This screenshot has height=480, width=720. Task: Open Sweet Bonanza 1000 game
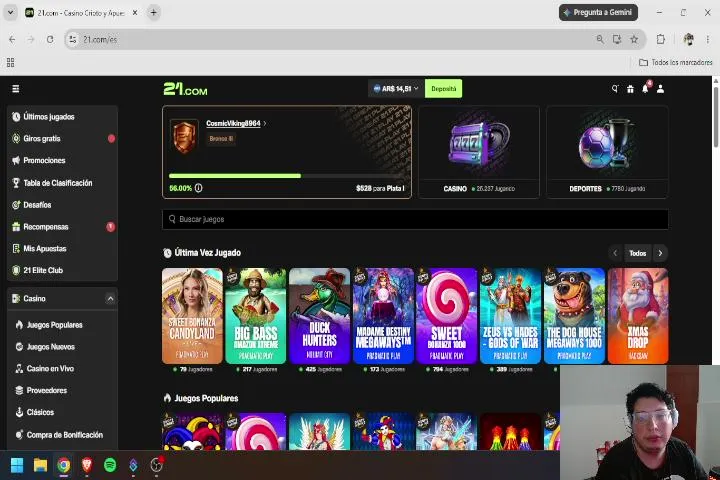(447, 316)
